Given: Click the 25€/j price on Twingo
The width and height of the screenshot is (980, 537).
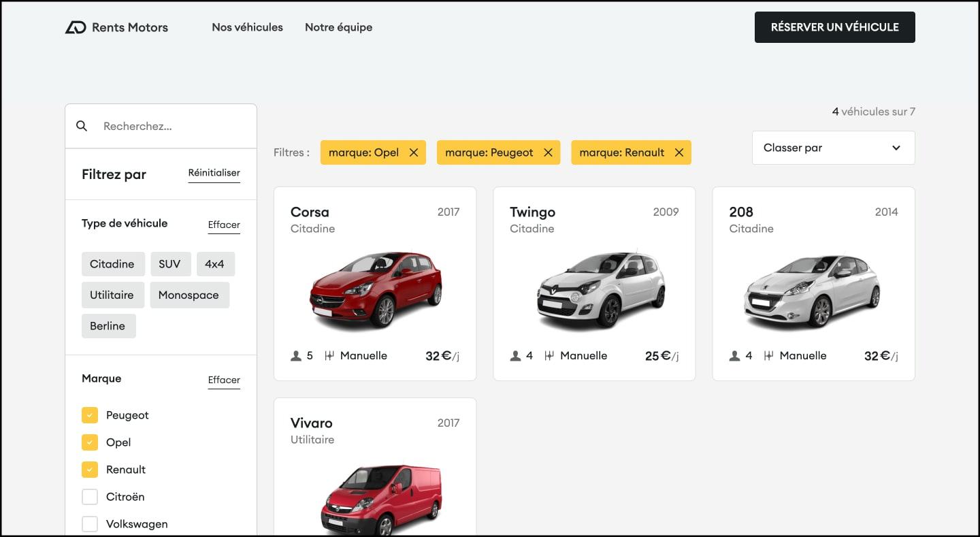Looking at the screenshot, I should (662, 355).
